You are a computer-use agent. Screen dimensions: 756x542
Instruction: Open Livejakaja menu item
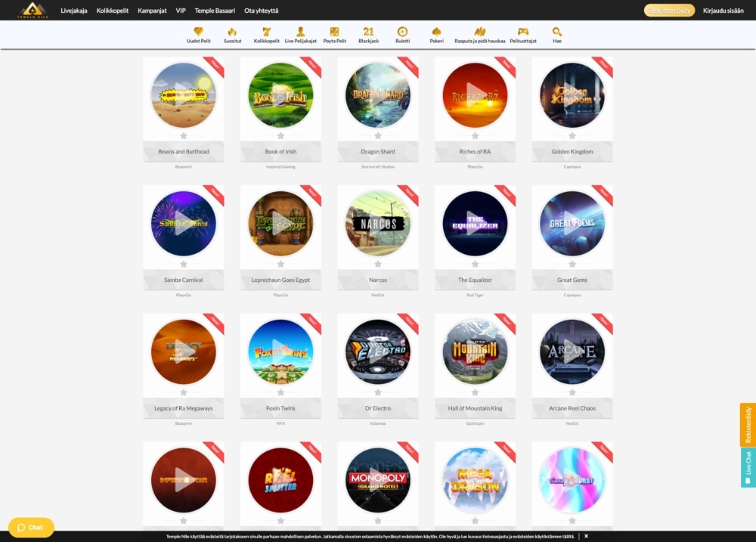pyautogui.click(x=74, y=11)
